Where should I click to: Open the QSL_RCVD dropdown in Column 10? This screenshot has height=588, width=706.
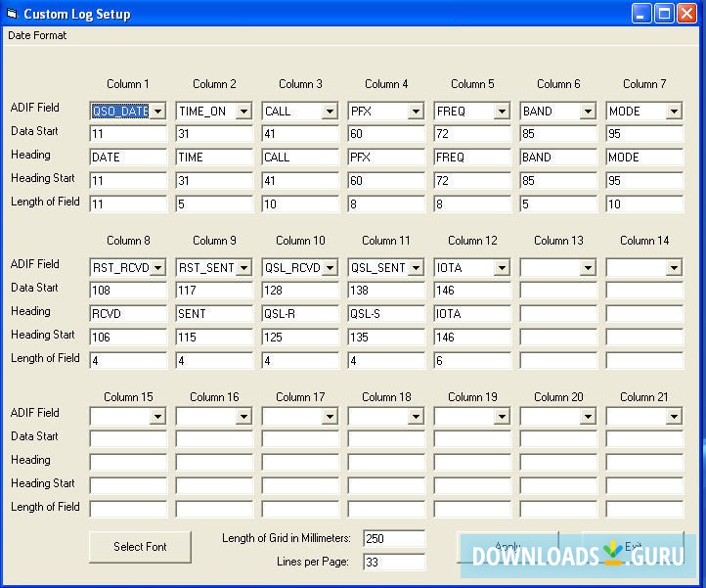tap(331, 268)
